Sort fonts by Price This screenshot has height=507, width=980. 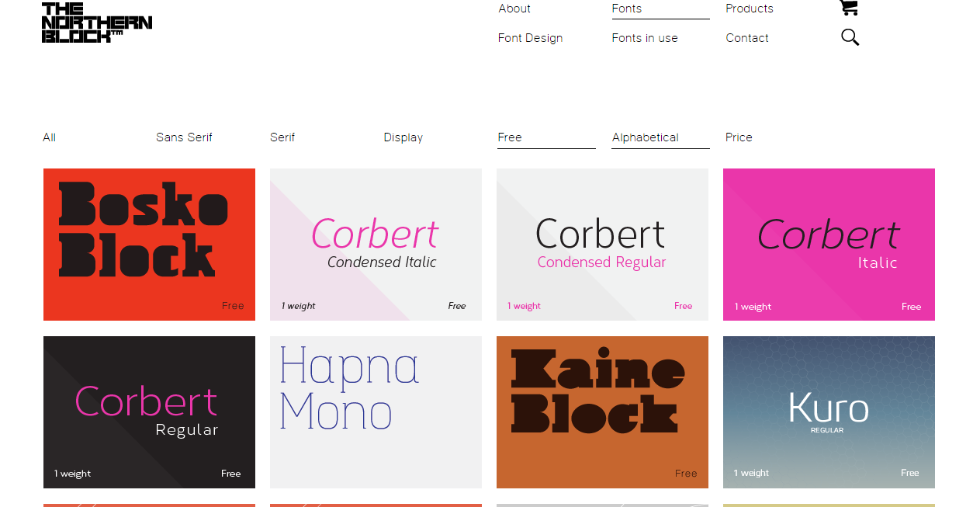pos(739,137)
